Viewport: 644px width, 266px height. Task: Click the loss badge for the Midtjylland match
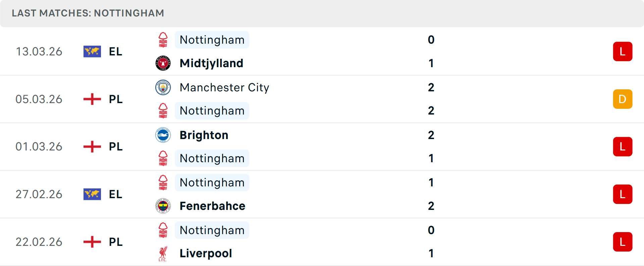623,51
